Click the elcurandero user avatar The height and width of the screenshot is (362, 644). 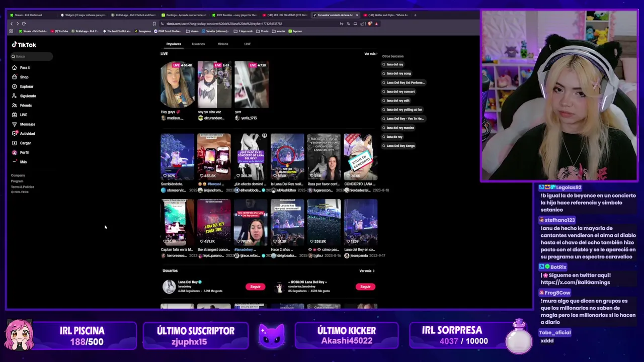(200, 118)
